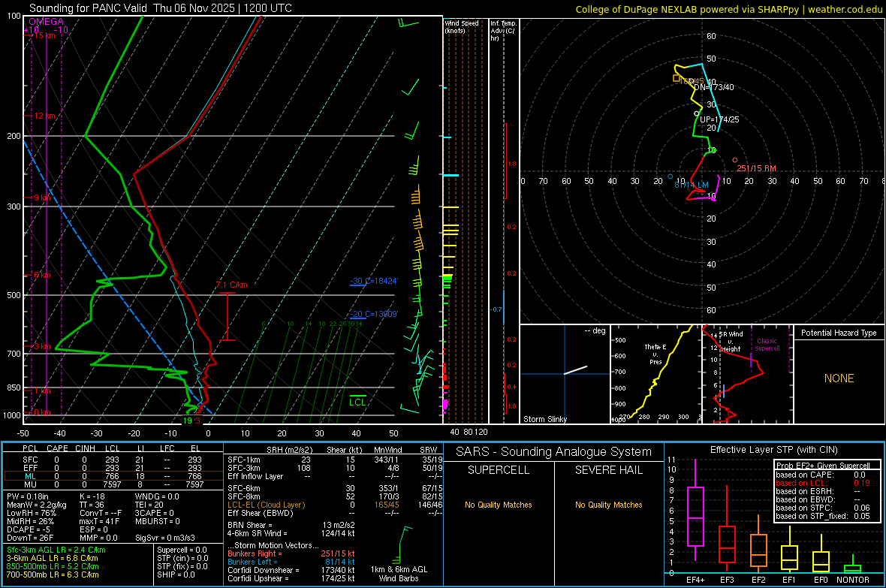Screen dimensions: 886x588
Task: Click the 'Storm Slinky' panel label
Action: (544, 419)
